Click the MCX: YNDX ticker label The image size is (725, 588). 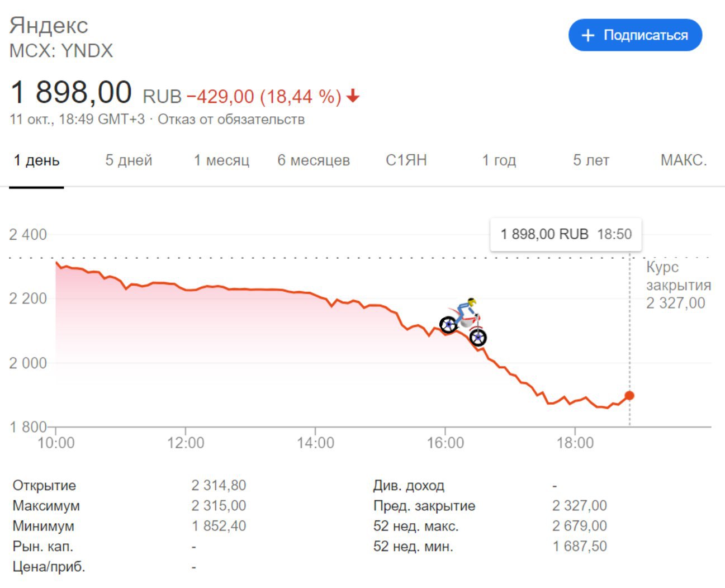tap(61, 51)
